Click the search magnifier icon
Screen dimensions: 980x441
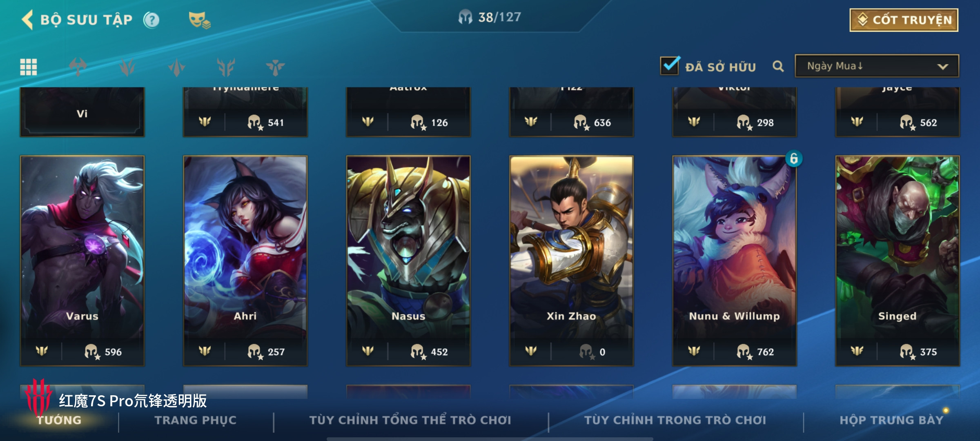(x=778, y=66)
